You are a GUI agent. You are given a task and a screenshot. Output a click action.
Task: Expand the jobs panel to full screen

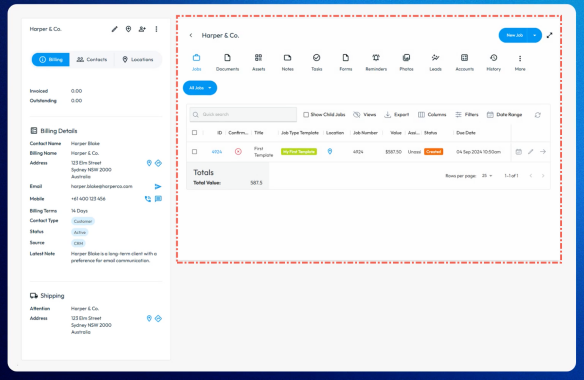[x=549, y=35]
